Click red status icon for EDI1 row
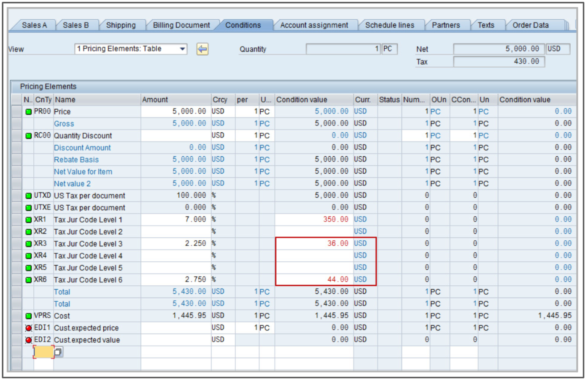Viewport: 588px width, 381px height. point(28,328)
